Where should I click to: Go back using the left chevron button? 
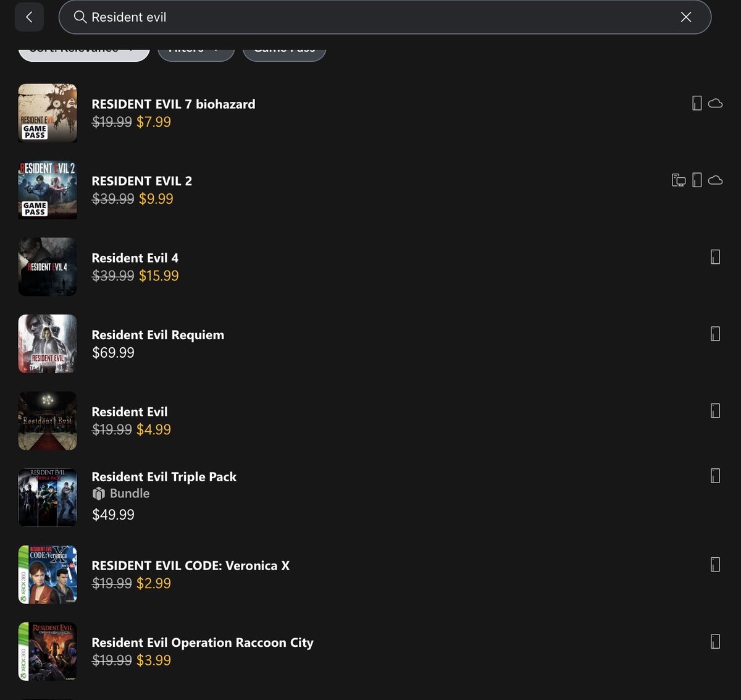(29, 17)
